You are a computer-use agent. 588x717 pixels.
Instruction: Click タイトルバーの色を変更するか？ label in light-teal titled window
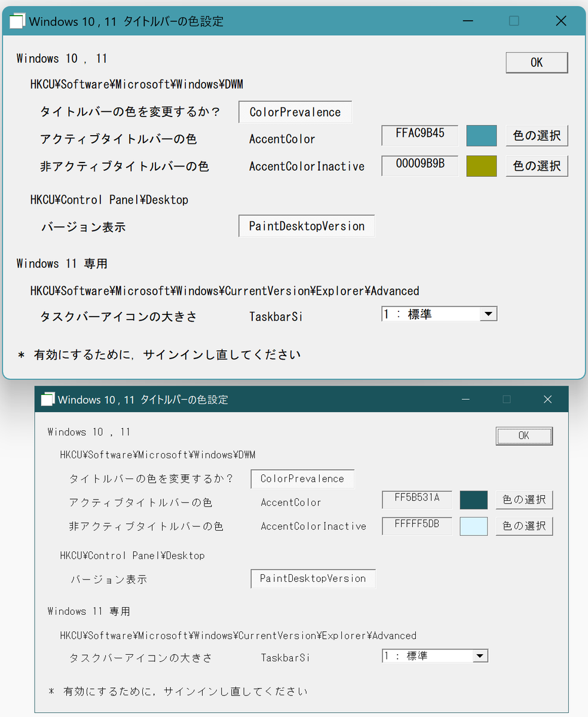click(x=130, y=112)
